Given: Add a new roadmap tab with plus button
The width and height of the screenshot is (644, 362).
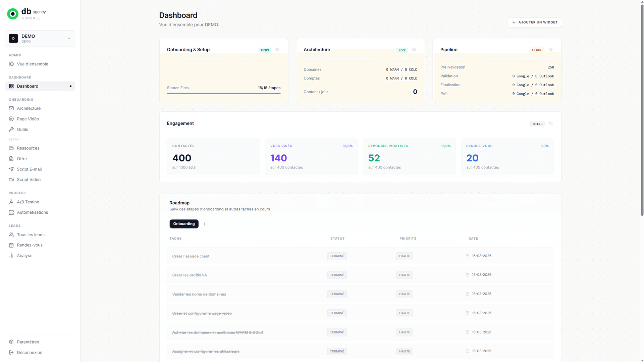Looking at the screenshot, I should coord(205,224).
